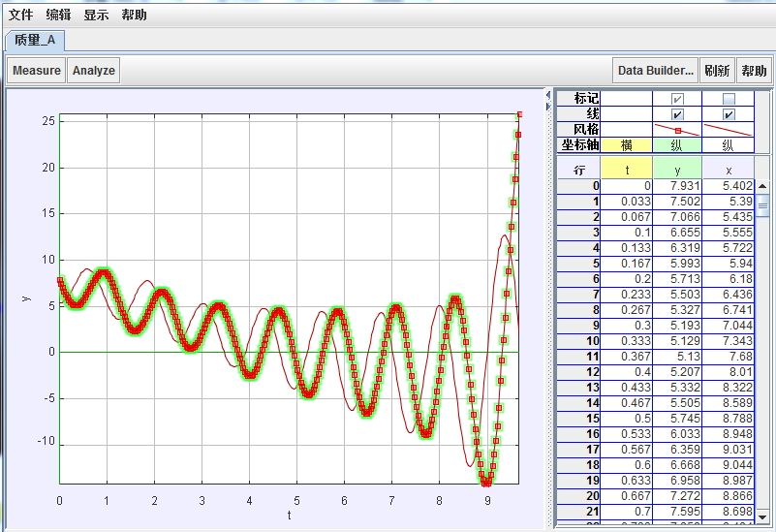Screen dimensions: 776x532
Task: Select the cell with value 5.722
Action: pos(729,248)
